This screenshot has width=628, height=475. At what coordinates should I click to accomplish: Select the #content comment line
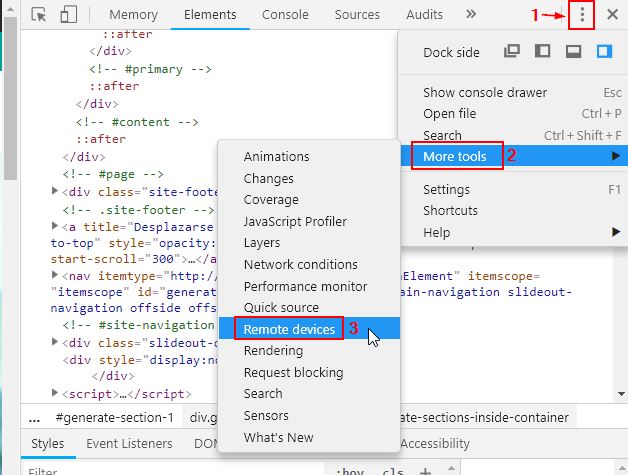click(137, 122)
